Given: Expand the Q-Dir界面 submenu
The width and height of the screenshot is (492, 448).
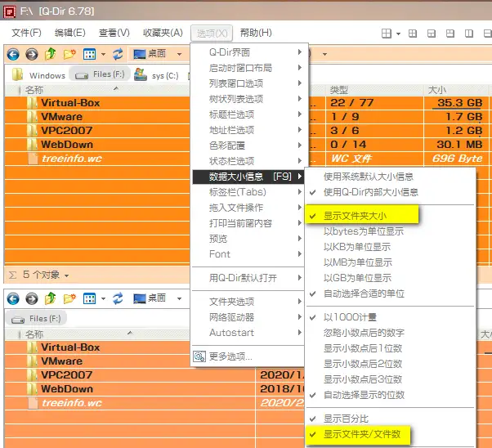Looking at the screenshot, I should point(248,52).
